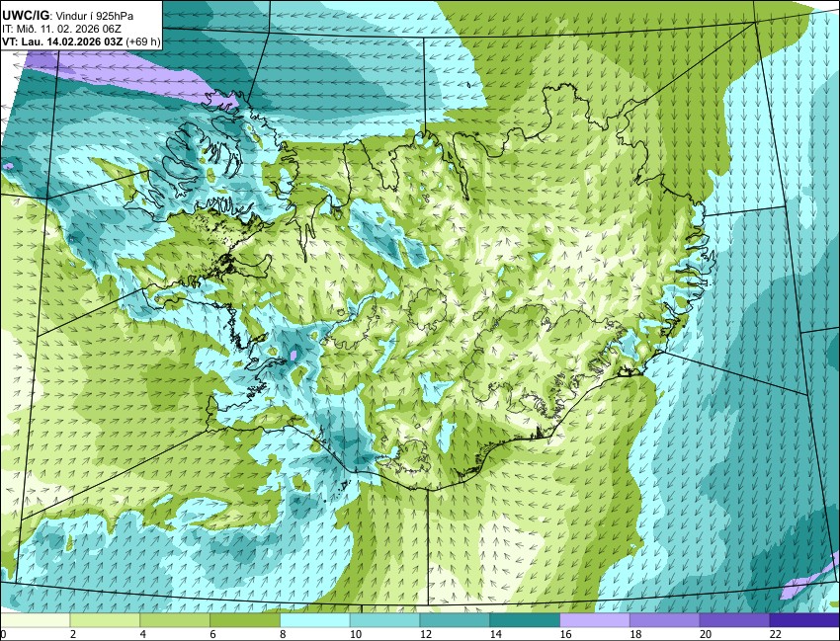Select the legend scale label "12"
840x641 pixels.
(x=425, y=634)
